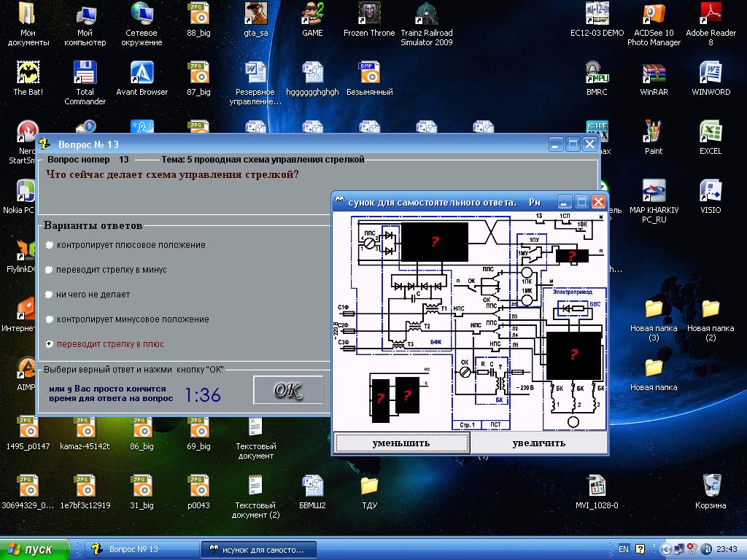Viewport: 747px width, 560px height.
Task: Choose answer 'переводит стрелку в минус'
Action: pyautogui.click(x=50, y=270)
